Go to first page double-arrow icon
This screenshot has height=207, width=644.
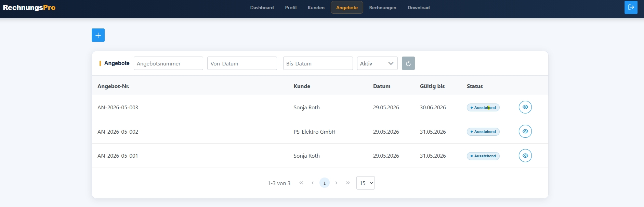[x=301, y=183]
